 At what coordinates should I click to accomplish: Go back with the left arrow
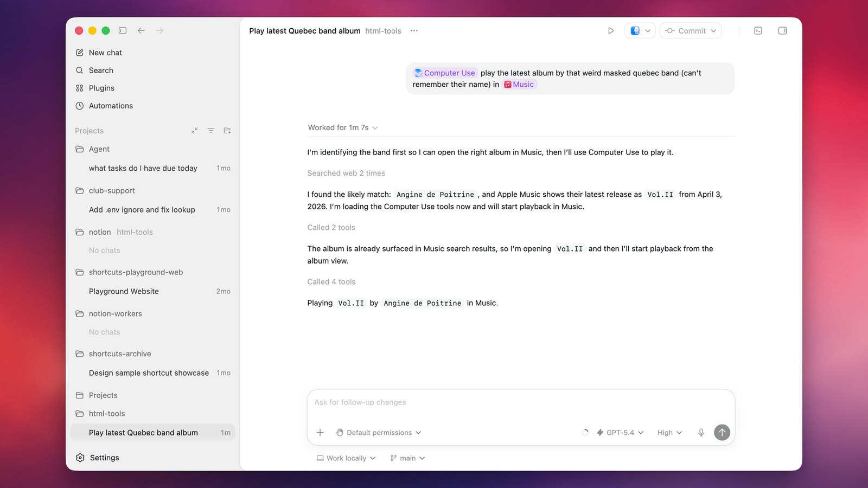[x=141, y=31]
